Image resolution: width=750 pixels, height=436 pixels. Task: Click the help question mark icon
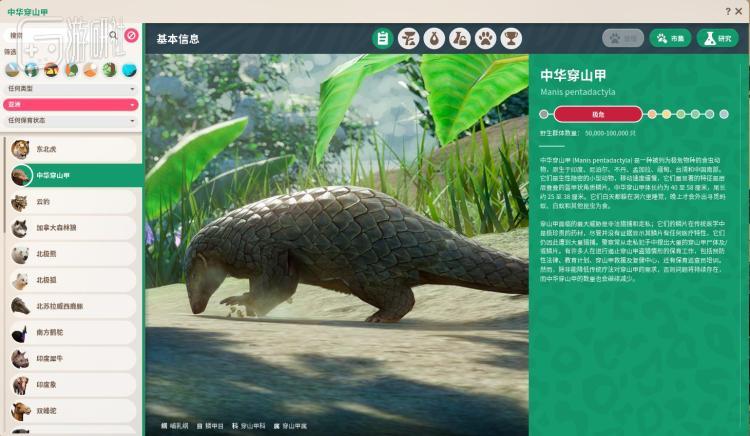click(728, 11)
